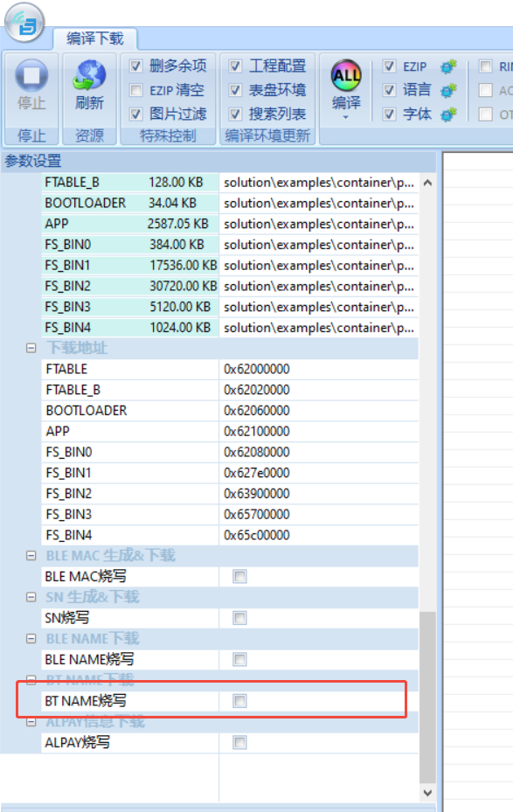Select the FS_BIN4 1024.00 KB row
This screenshot has width=513, height=812.
tap(230, 327)
